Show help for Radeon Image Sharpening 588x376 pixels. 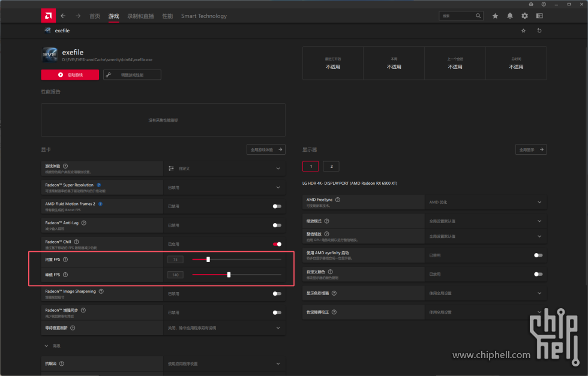101,291
